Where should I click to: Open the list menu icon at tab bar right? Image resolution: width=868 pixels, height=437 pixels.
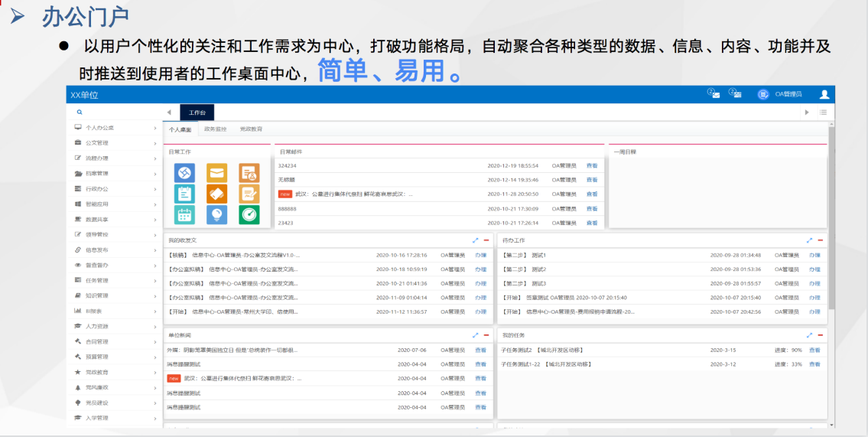pos(823,112)
